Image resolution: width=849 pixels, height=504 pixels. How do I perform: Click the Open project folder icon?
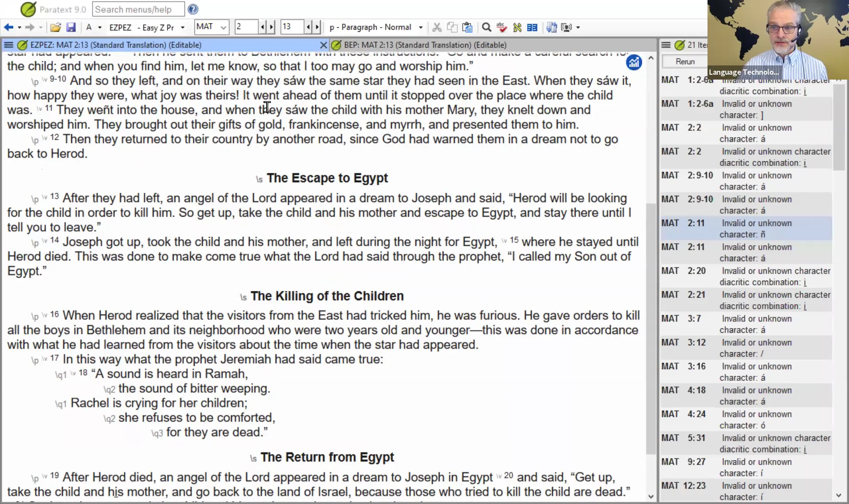(x=55, y=27)
